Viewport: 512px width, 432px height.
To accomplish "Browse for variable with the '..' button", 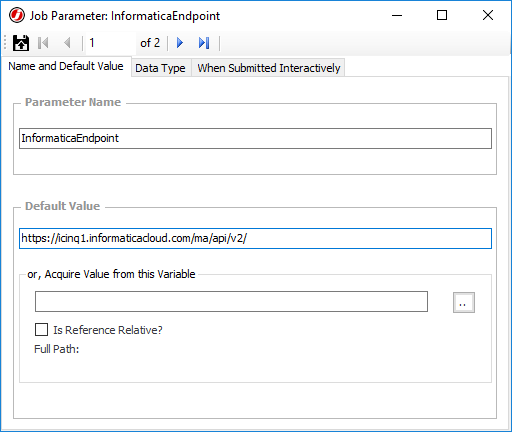I will (464, 303).
